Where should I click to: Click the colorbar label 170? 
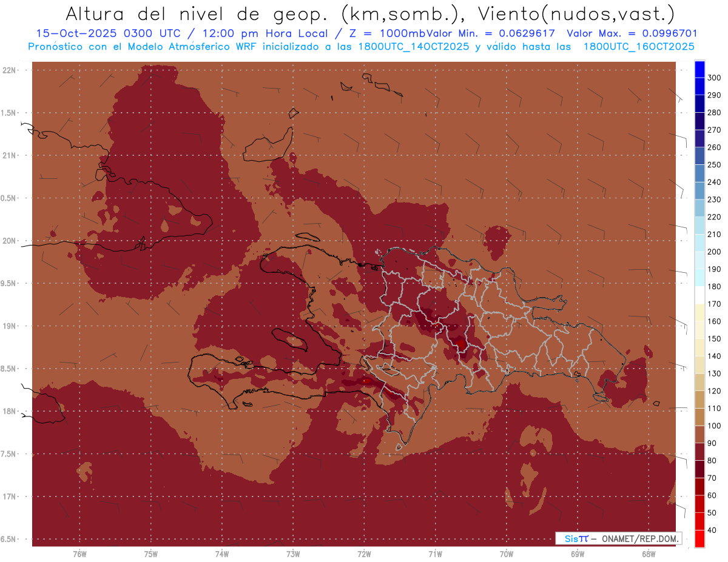pyautogui.click(x=714, y=304)
